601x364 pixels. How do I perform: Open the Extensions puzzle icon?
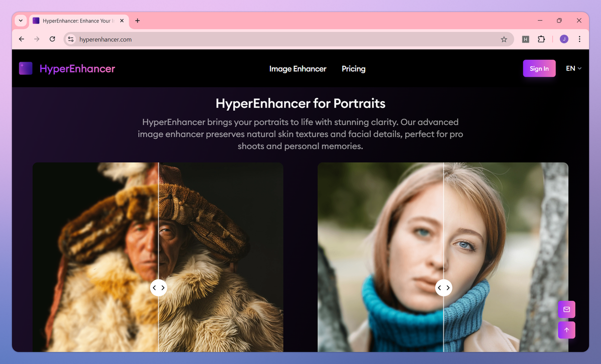541,39
